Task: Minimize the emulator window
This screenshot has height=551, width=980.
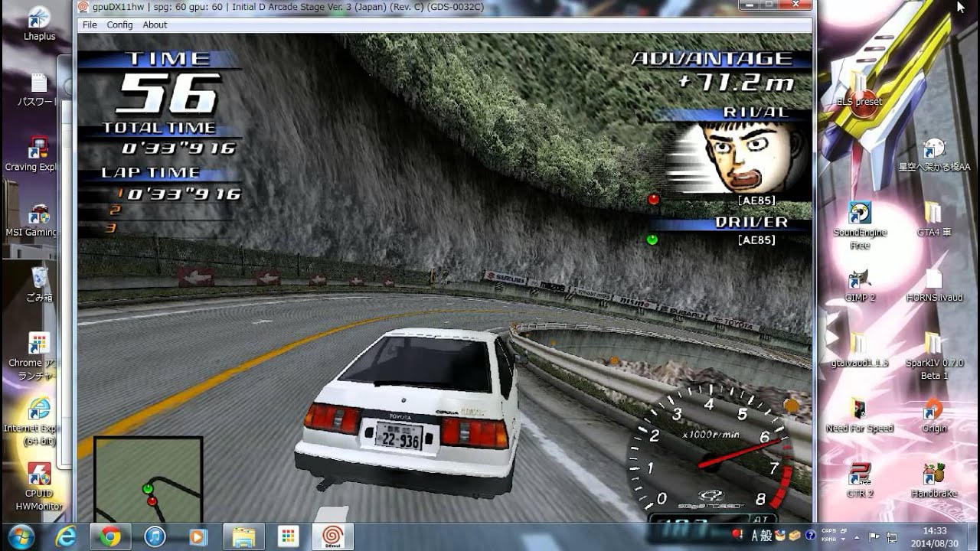Action: [x=751, y=5]
